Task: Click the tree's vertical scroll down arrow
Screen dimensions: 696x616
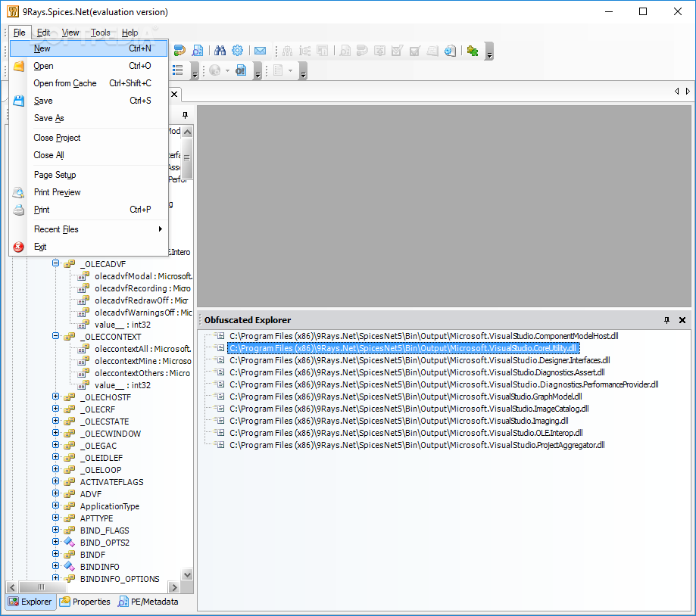Action: click(187, 574)
